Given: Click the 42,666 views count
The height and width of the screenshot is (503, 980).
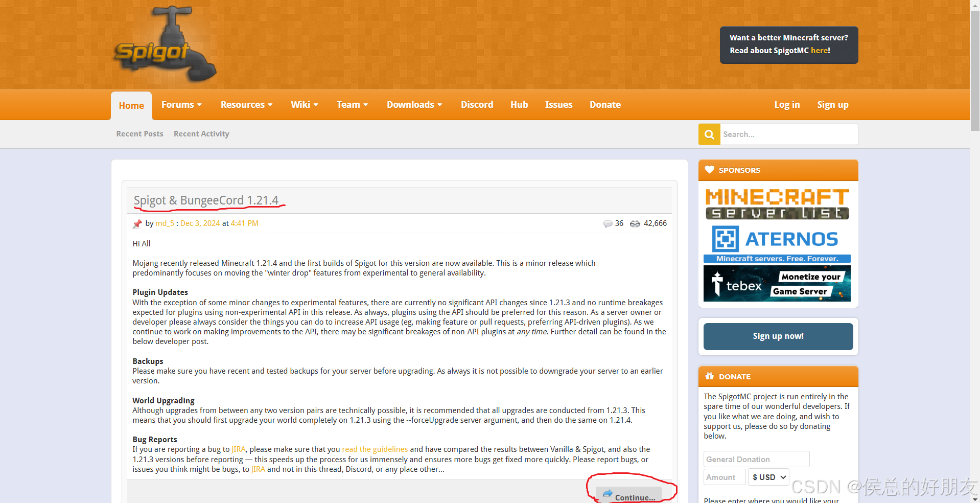Looking at the screenshot, I should 655,223.
